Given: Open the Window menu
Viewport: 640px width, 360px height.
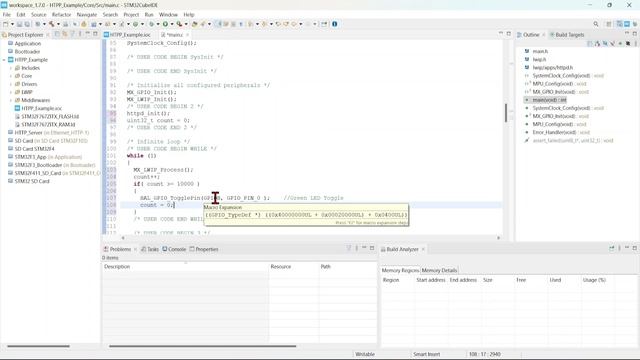Looking at the screenshot, I should 168,15.
